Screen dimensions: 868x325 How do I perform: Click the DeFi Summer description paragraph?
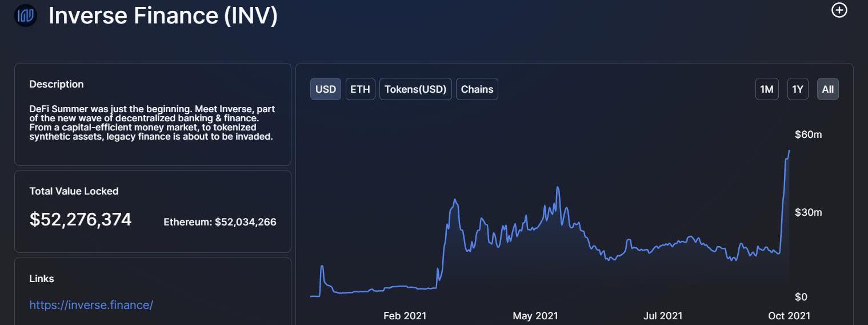152,123
